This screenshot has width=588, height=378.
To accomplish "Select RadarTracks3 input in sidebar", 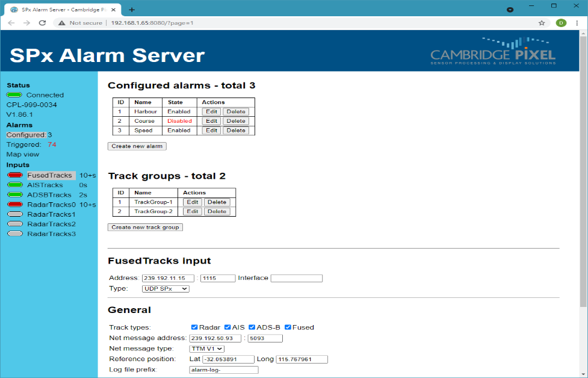I will click(51, 234).
